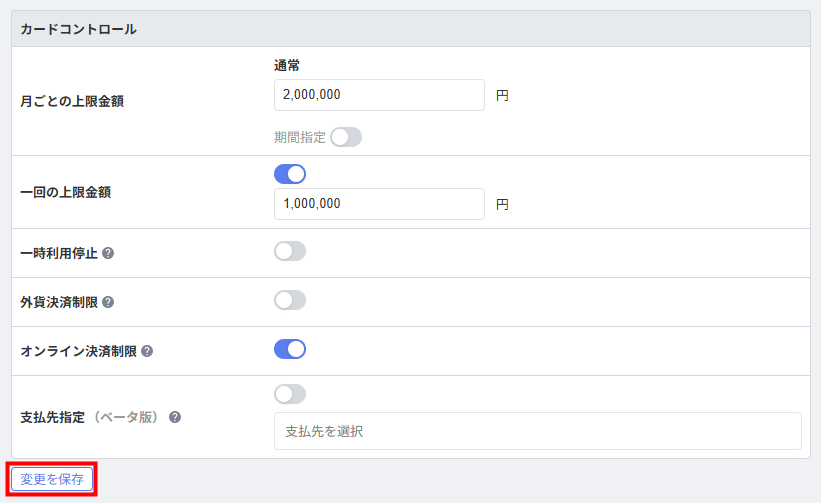Image resolution: width=821 pixels, height=503 pixels.
Task: Disable the 一回の上限金額 toggle
Action: coord(290,174)
